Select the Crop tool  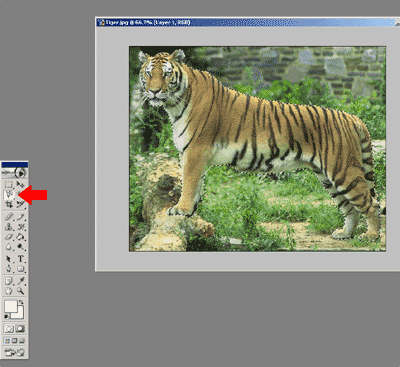point(9,204)
